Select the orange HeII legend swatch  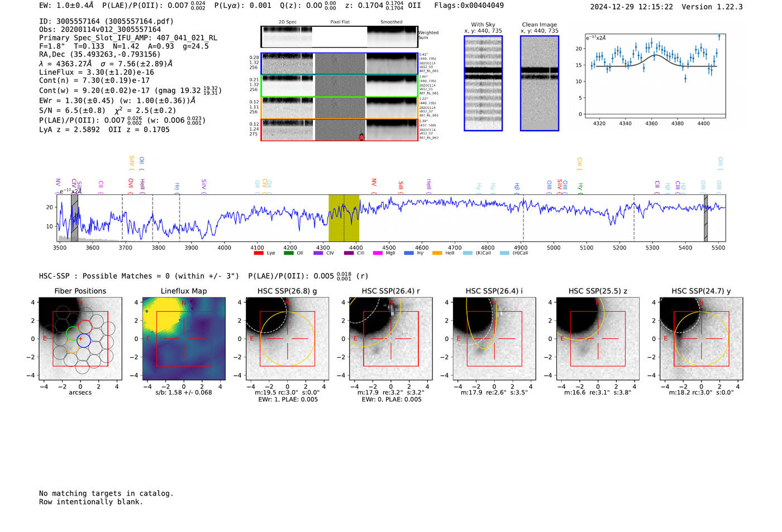(x=437, y=253)
